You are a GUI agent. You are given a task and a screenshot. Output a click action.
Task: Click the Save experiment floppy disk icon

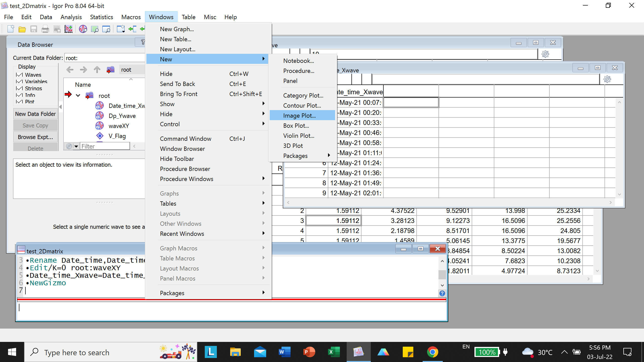[33, 29]
